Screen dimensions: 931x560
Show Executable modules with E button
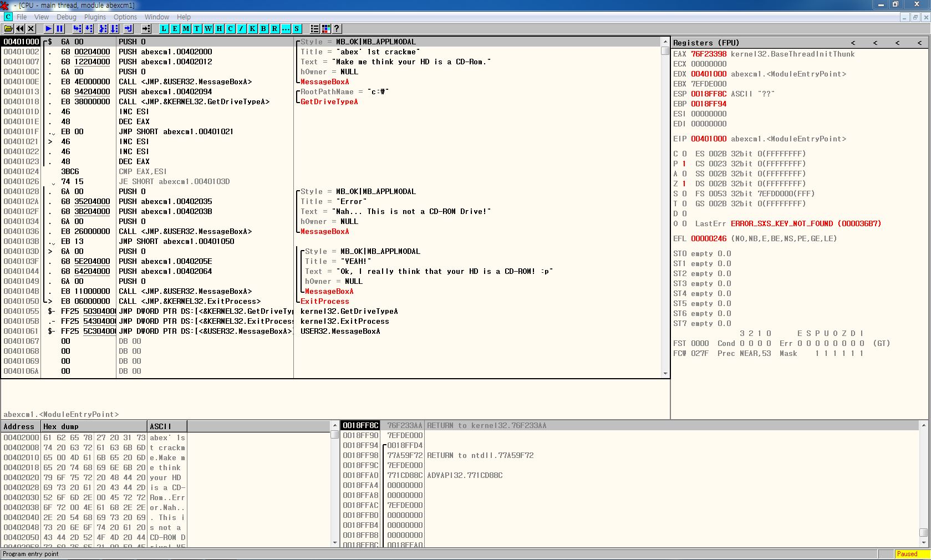click(175, 29)
